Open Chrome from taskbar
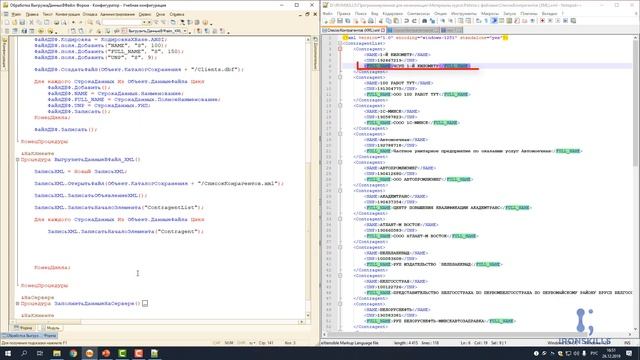Image resolution: width=640 pixels, height=360 pixels. pos(73,353)
